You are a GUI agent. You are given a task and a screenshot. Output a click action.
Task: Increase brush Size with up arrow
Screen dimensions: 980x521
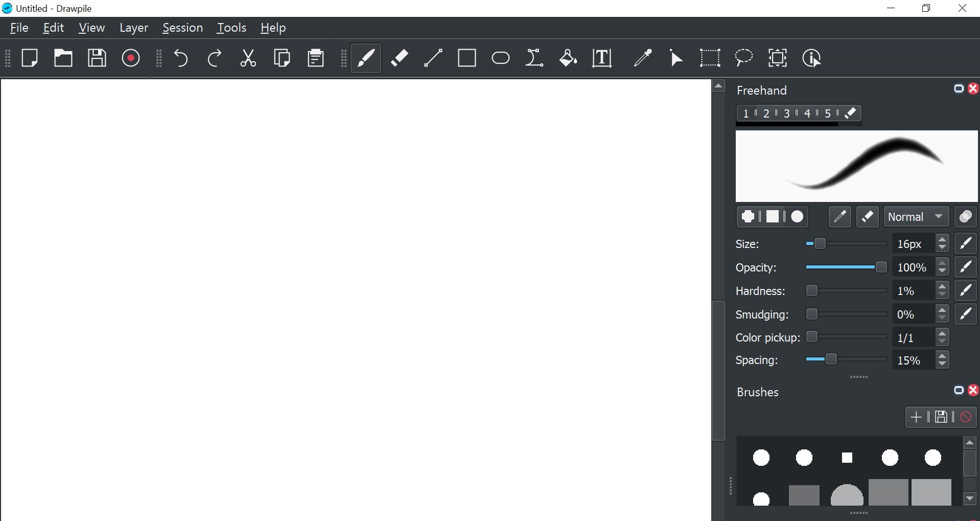click(x=942, y=239)
